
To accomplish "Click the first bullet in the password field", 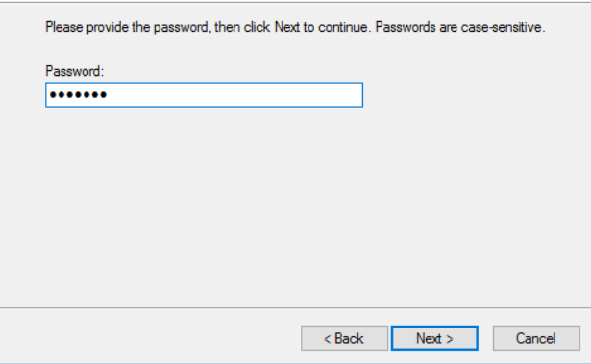I will tap(53, 94).
